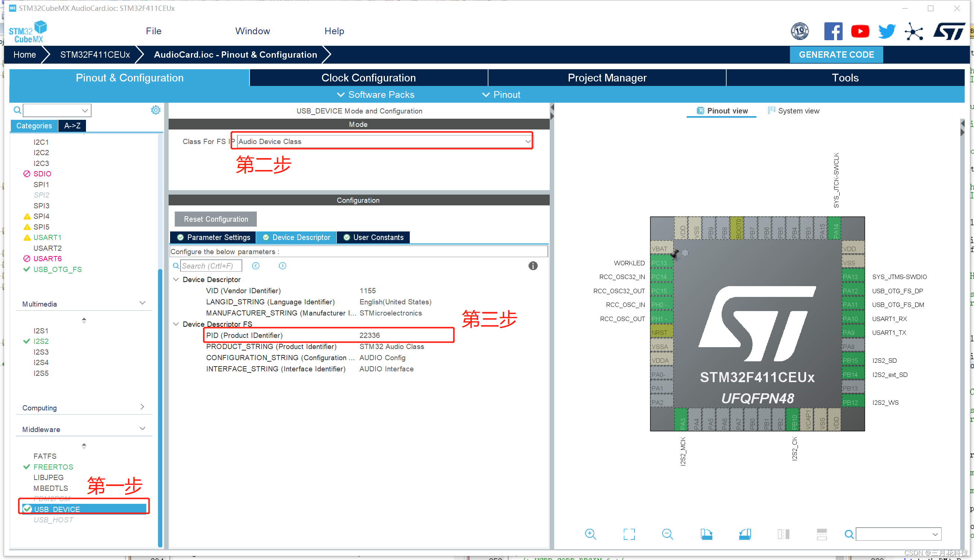The image size is (974, 560).
Task: Collapse the Device Descriptor FS section
Action: [176, 324]
